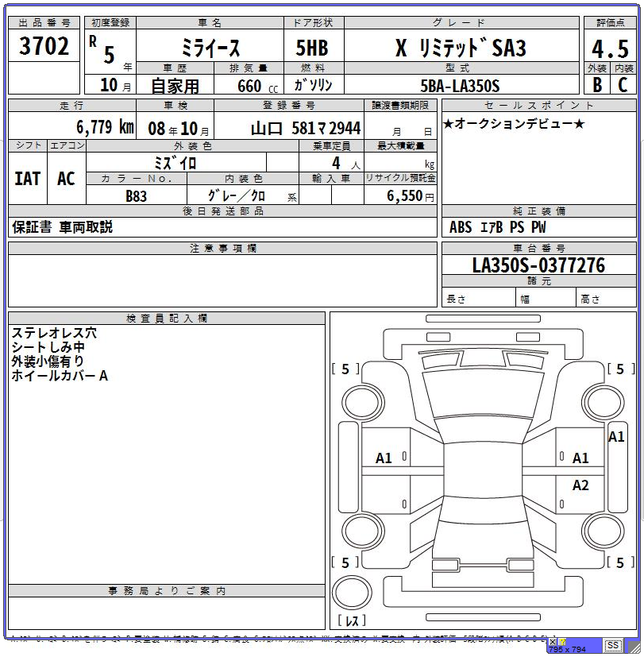
Task: Click the displacement value 660 cc
Action: tap(257, 87)
